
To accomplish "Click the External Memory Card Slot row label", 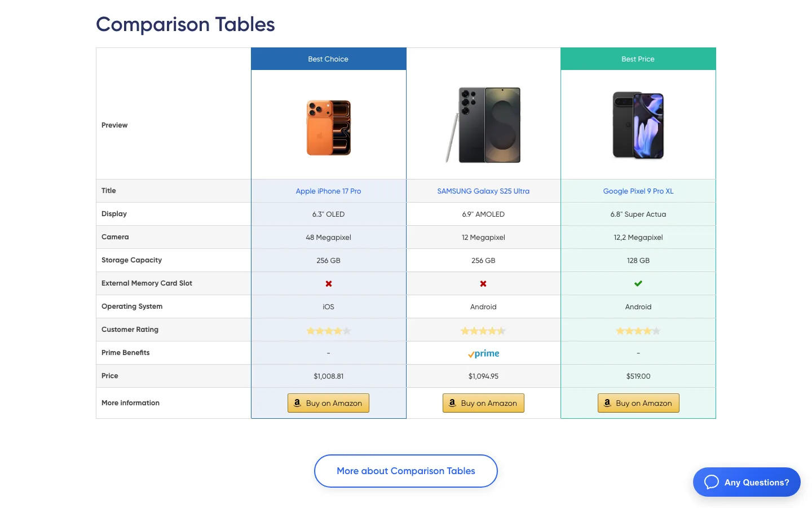I will (x=147, y=283).
